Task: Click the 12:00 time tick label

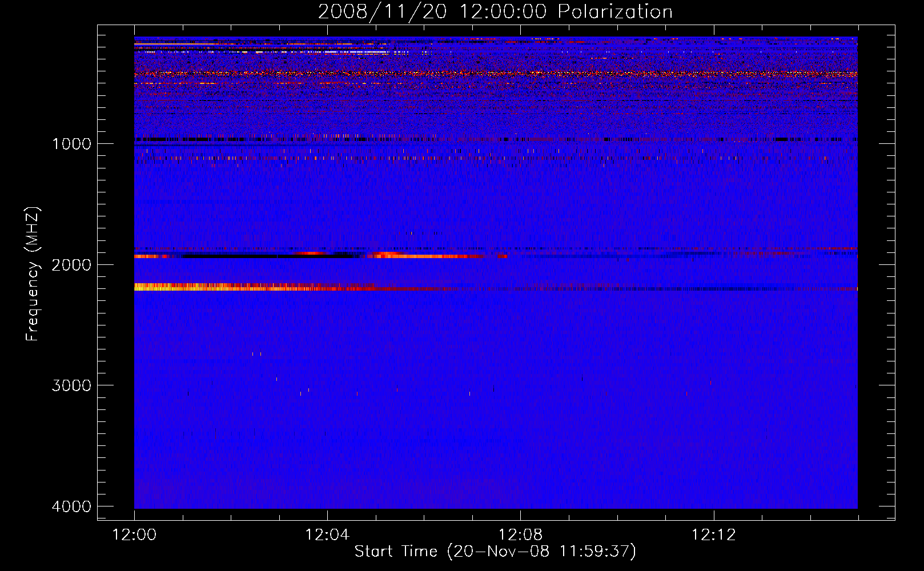Action: click(134, 535)
